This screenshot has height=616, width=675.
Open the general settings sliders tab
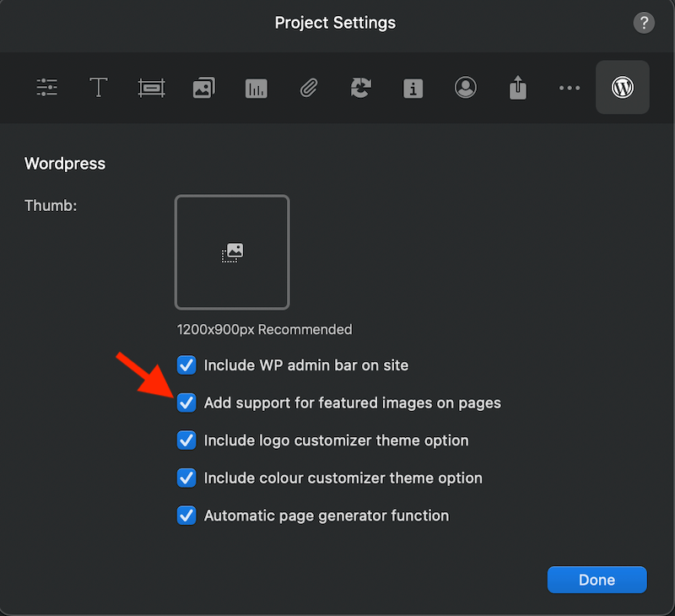[x=46, y=88]
